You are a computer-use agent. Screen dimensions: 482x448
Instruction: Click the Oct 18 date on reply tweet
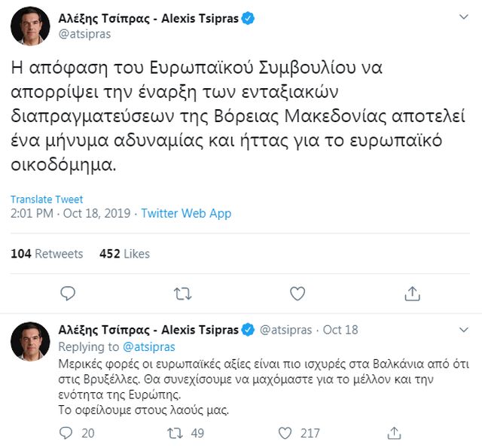340,330
